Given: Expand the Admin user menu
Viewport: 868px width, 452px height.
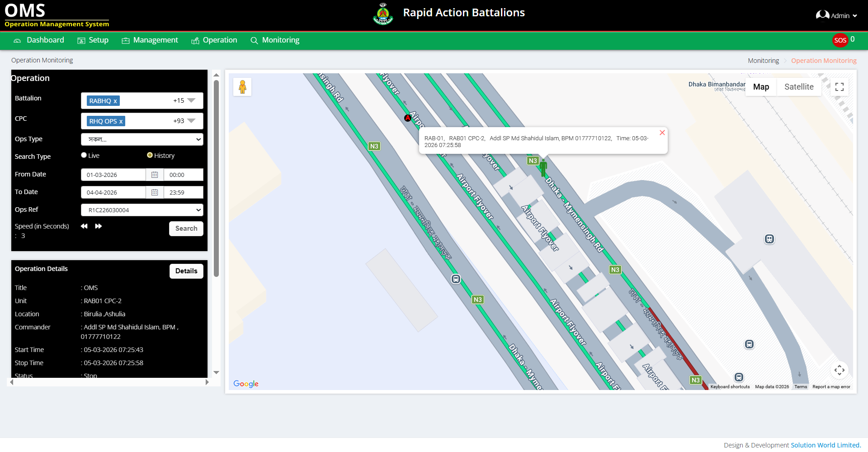Looking at the screenshot, I should pos(837,16).
